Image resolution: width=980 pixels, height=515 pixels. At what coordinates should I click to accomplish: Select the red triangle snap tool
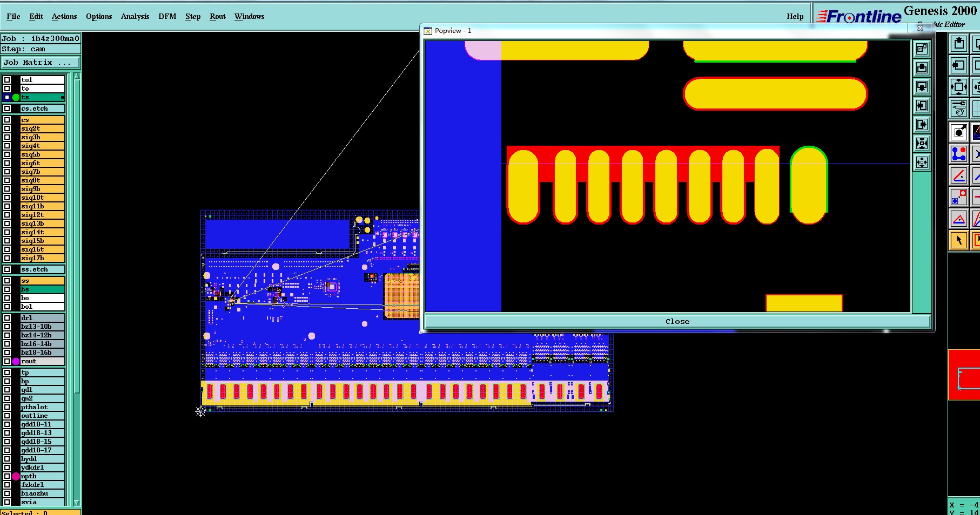pos(959,219)
